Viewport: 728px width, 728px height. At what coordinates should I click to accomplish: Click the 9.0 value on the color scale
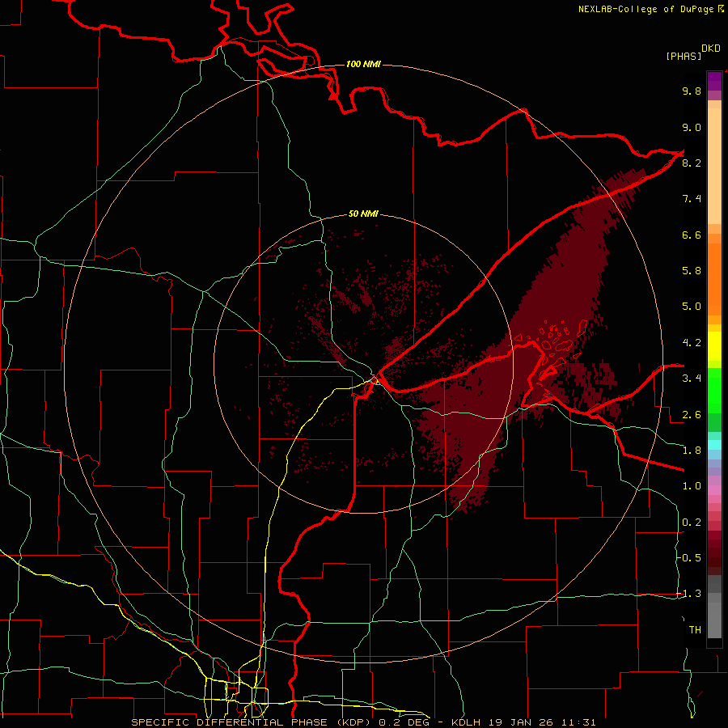692,127
